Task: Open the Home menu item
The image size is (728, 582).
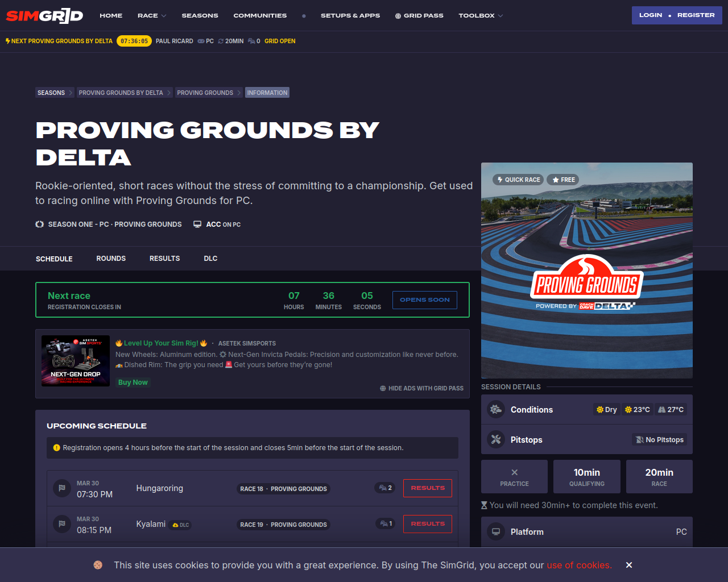Action: (111, 15)
